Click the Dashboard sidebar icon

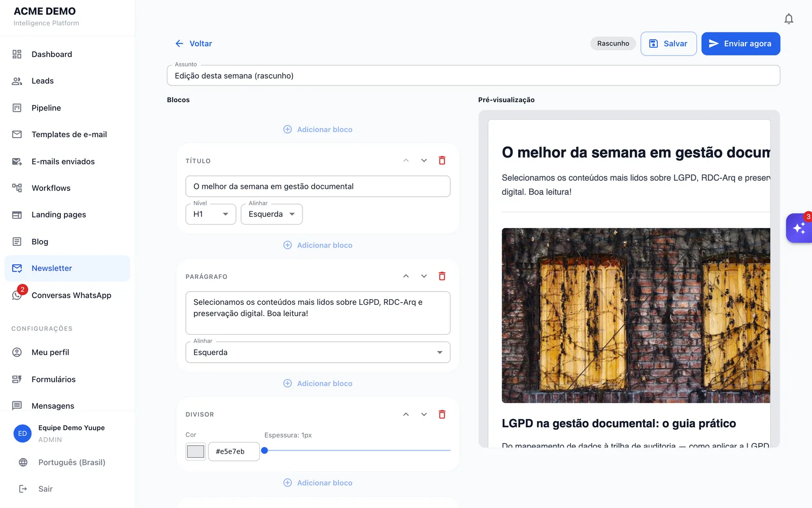(x=17, y=54)
